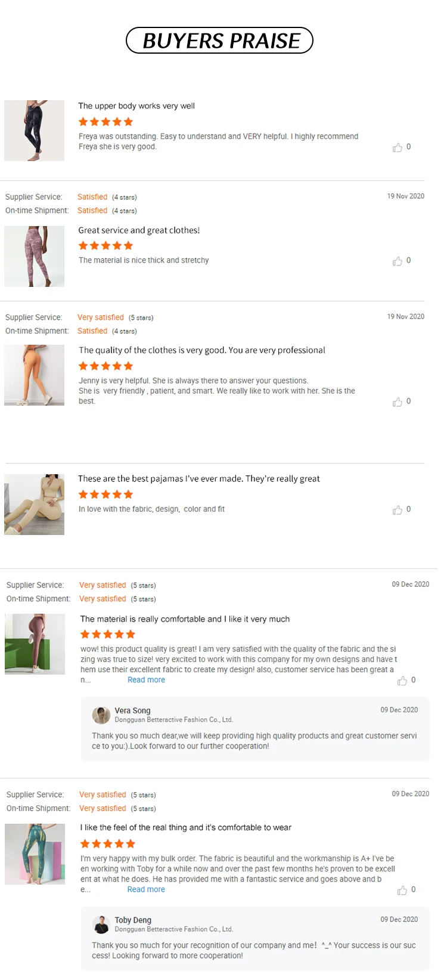Like the Jenny is very helpful review
Screen dimensions: 447x980
click(398, 402)
